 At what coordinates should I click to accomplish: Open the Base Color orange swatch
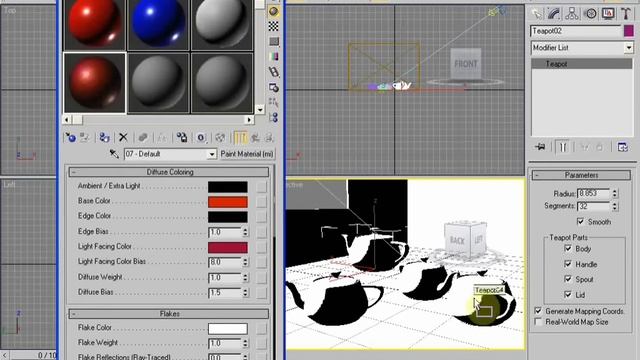[228, 202]
